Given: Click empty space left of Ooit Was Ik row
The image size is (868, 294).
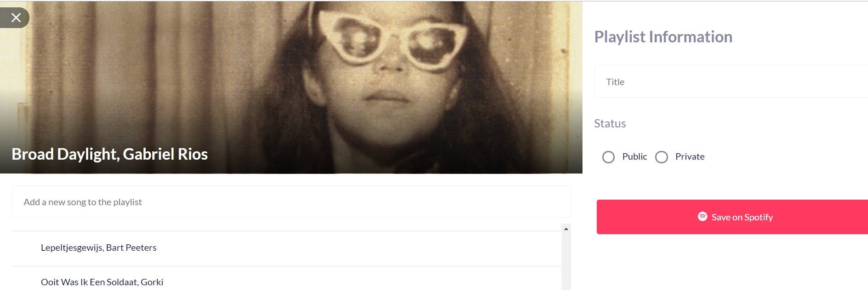Looking at the screenshot, I should click(26, 282).
